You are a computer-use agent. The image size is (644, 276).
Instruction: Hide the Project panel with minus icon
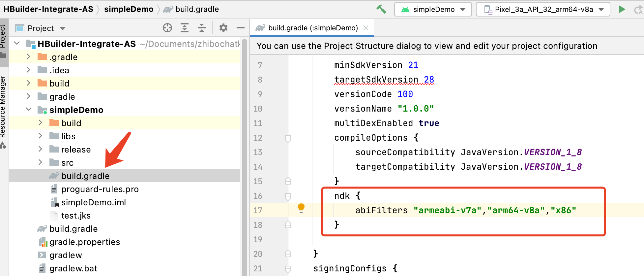click(241, 28)
